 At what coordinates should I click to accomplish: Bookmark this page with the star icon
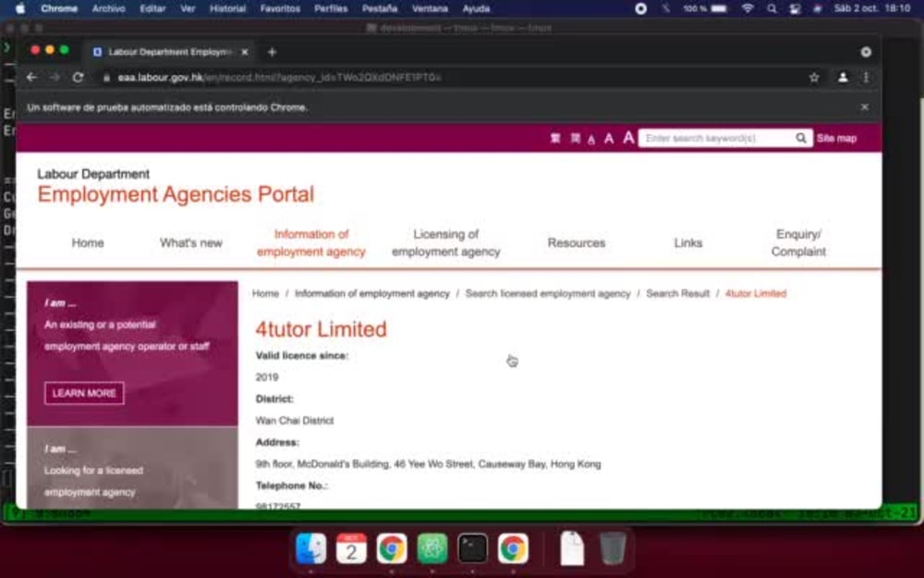pyautogui.click(x=814, y=78)
